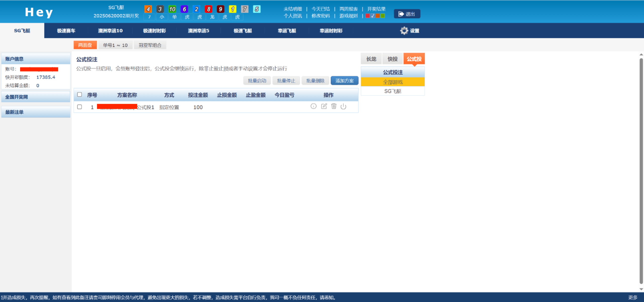644x302 pixels.
Task: Check the select-all checkbox in table header
Action: pyautogui.click(x=79, y=95)
